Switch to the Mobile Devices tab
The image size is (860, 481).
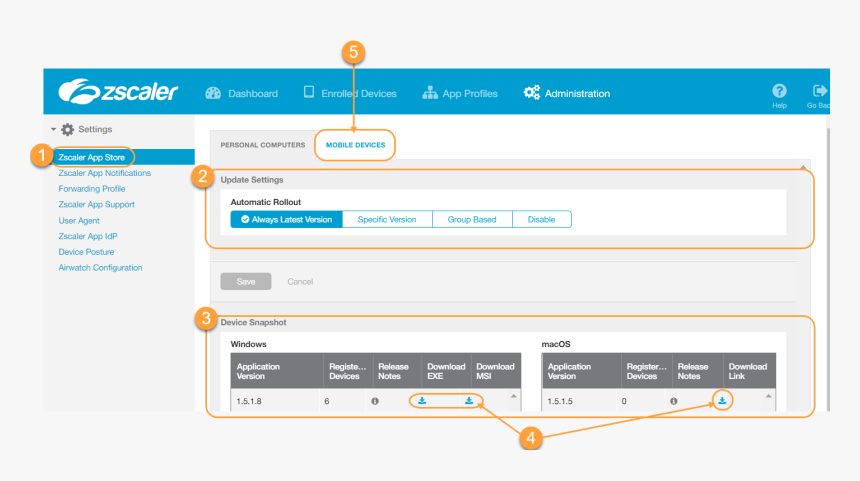[355, 145]
